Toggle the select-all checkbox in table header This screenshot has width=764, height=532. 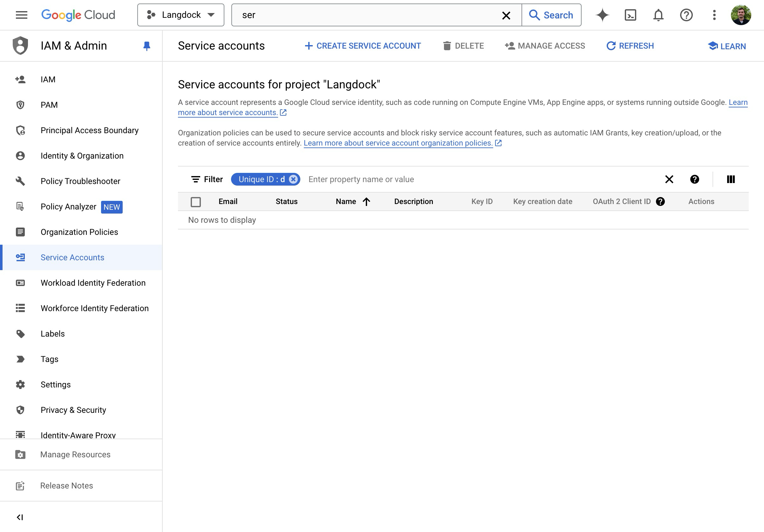[196, 202]
